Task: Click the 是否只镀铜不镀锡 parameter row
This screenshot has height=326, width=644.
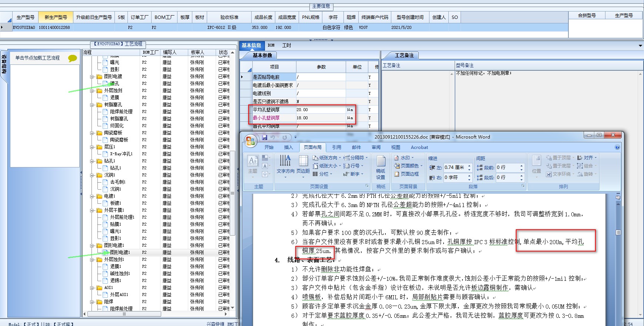Action: coord(309,102)
